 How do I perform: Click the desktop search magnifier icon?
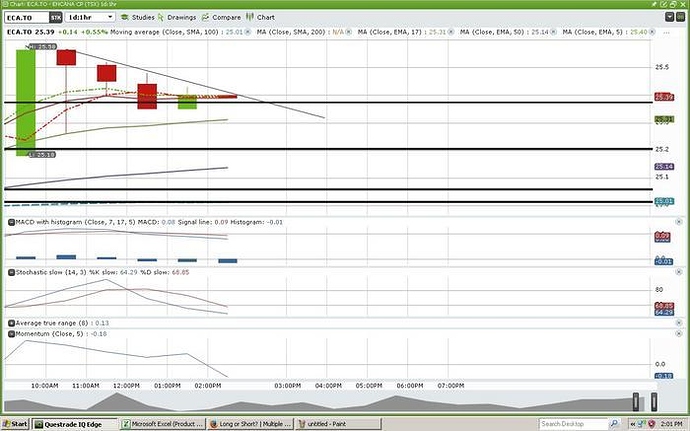(x=614, y=424)
